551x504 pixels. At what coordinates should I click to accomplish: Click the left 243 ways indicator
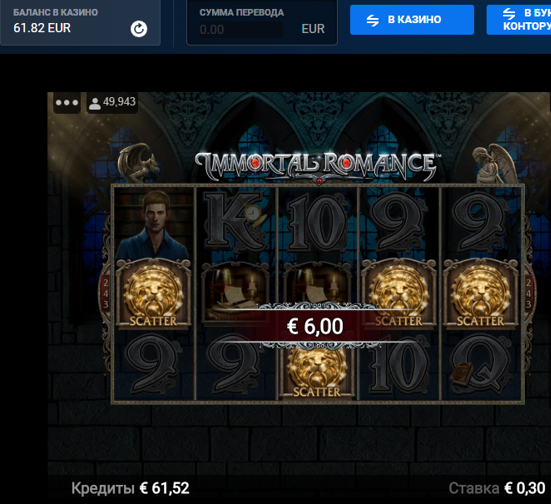coord(106,293)
